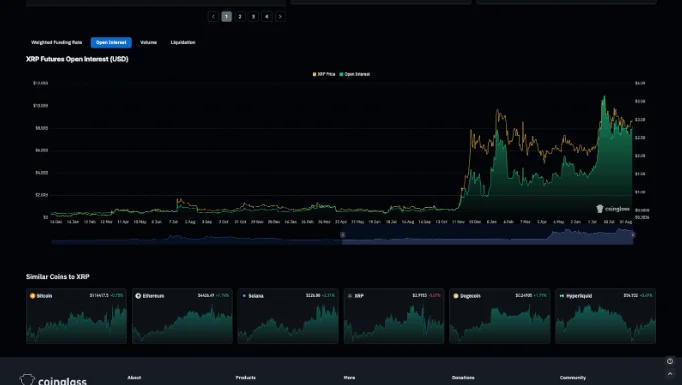Open the Ethereum mini chart thumbnail
The width and height of the screenshot is (682, 385).
(x=182, y=323)
